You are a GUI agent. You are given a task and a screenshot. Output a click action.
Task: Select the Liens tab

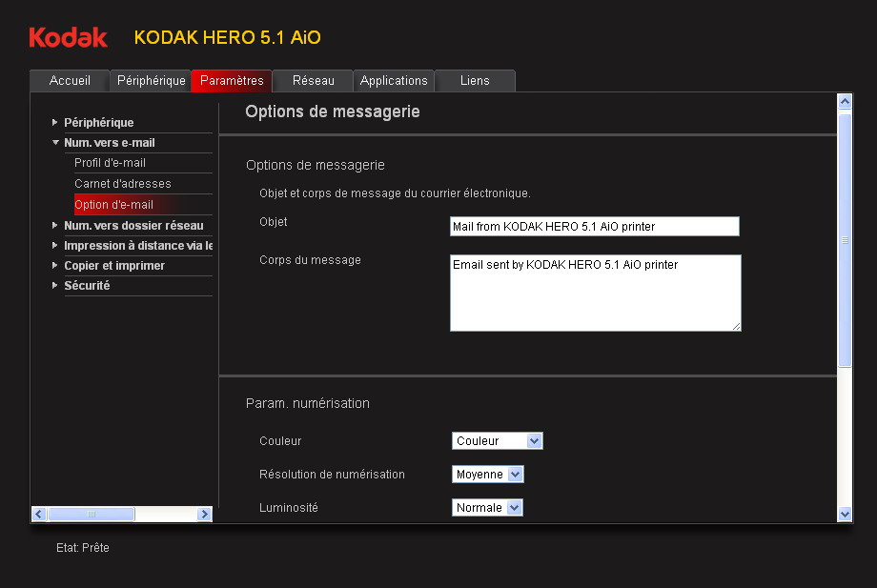[475, 81]
